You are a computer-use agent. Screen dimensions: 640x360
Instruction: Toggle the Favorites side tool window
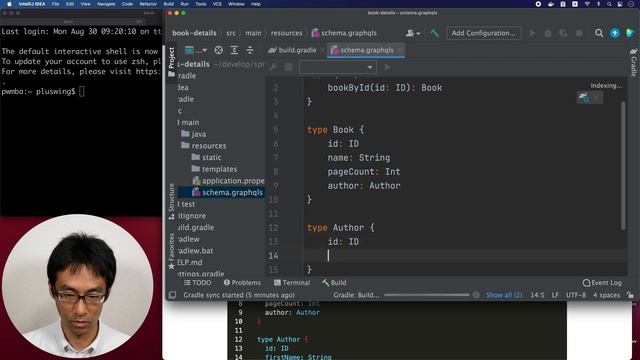(171, 251)
